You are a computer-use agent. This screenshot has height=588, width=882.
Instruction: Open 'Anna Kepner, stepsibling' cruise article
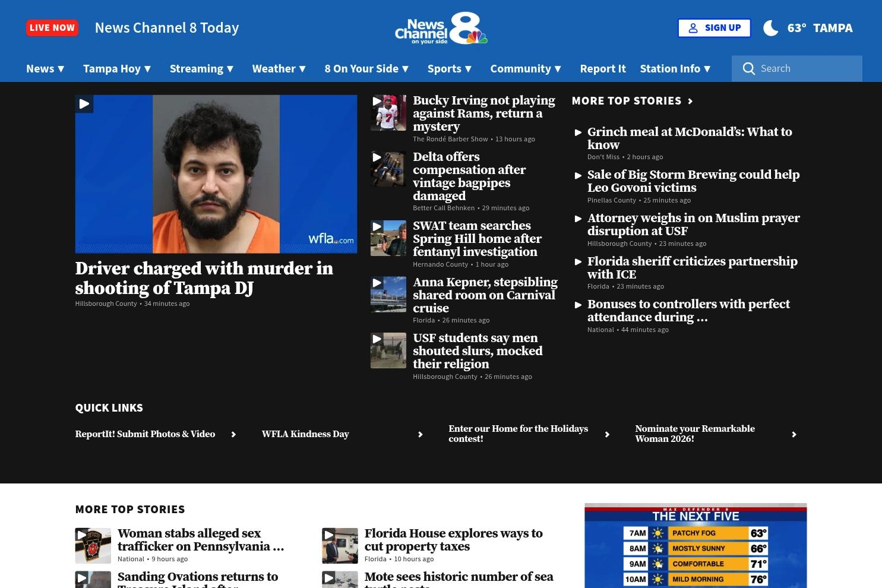pos(485,295)
